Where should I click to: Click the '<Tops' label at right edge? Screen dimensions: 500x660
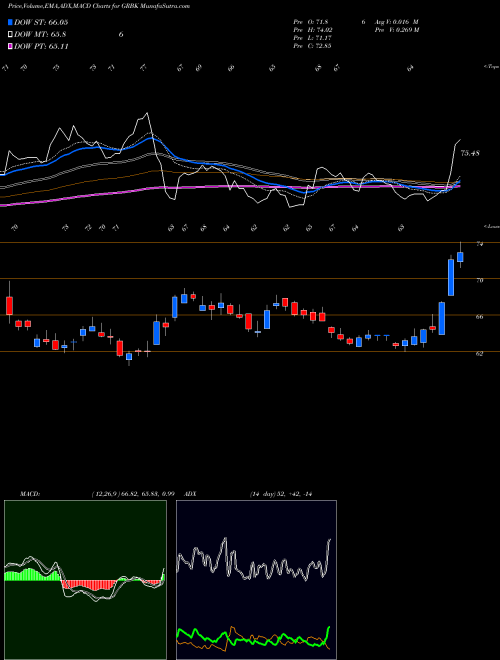[492, 67]
